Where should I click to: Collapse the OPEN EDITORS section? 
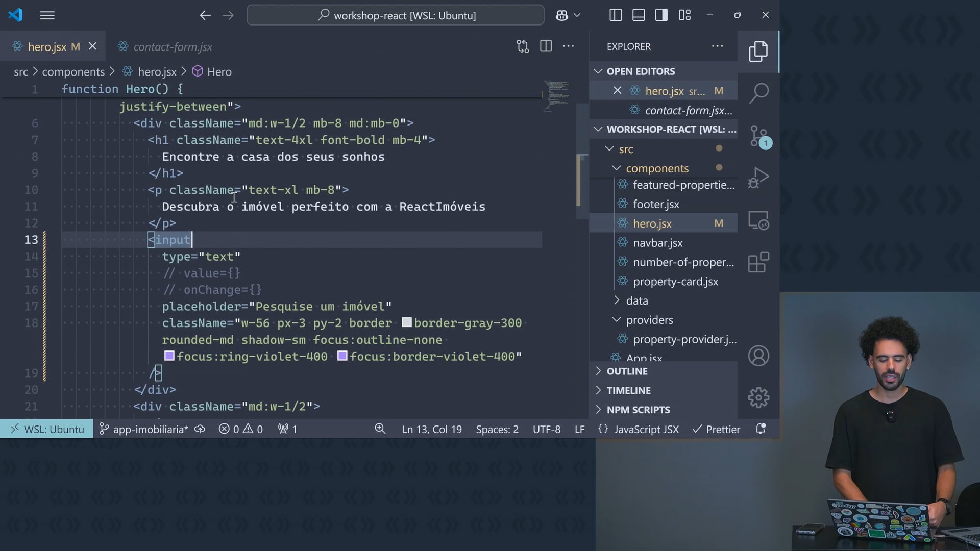click(641, 71)
